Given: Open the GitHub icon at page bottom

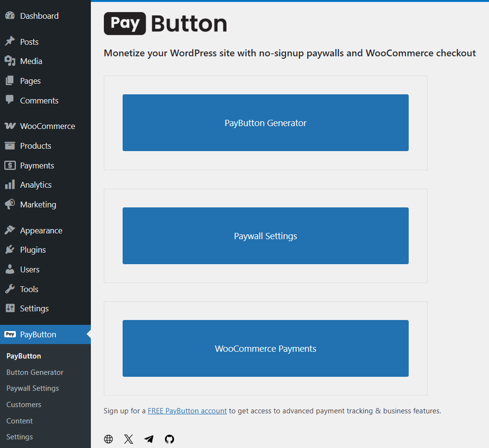Looking at the screenshot, I should click(169, 439).
